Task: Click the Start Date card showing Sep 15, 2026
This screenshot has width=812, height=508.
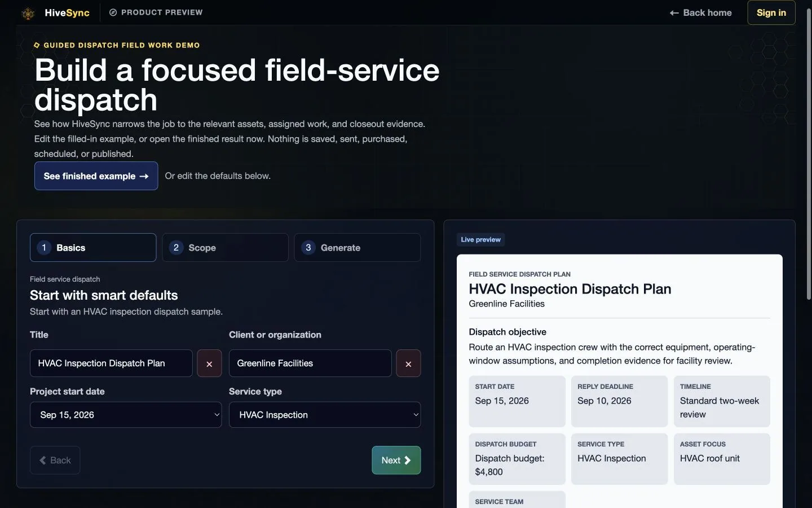Action: 517,401
